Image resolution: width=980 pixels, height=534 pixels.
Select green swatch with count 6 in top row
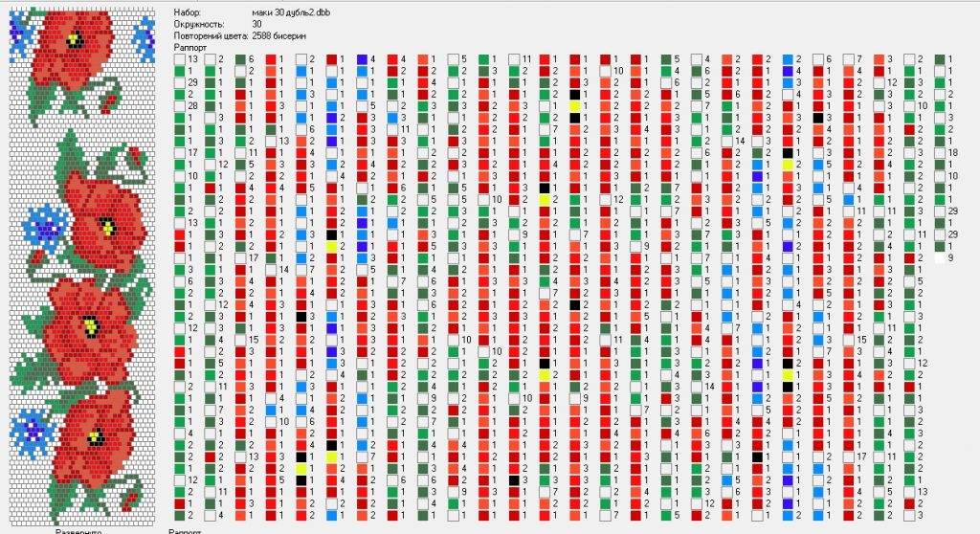coord(240,59)
